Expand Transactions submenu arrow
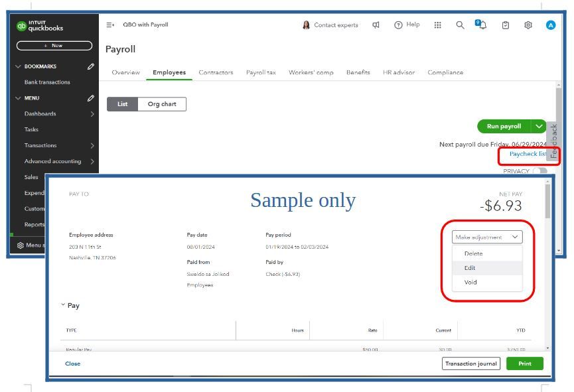The height and width of the screenshot is (392, 574). (92, 145)
